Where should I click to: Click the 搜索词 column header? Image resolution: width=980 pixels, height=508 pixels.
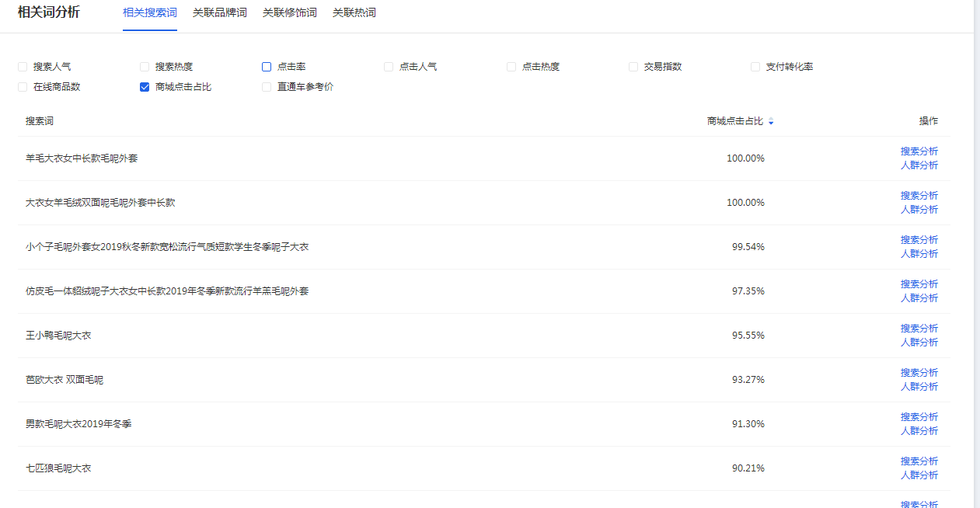click(x=40, y=122)
